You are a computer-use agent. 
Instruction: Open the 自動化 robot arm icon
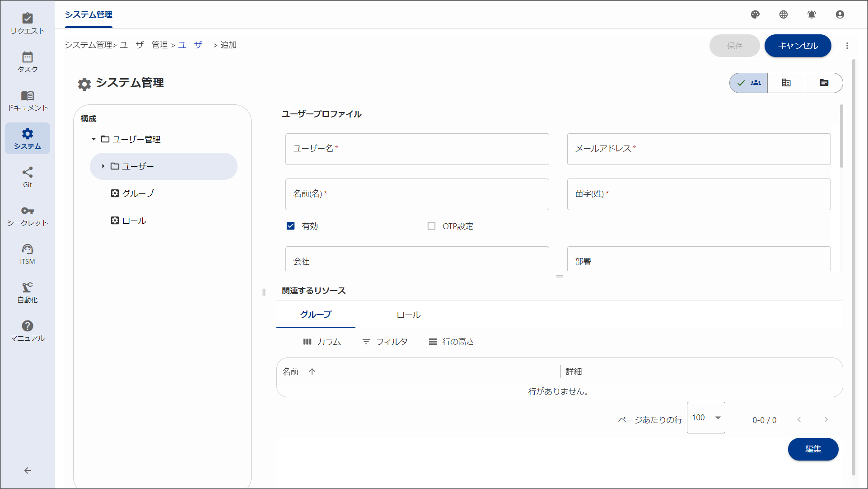pos(28,287)
